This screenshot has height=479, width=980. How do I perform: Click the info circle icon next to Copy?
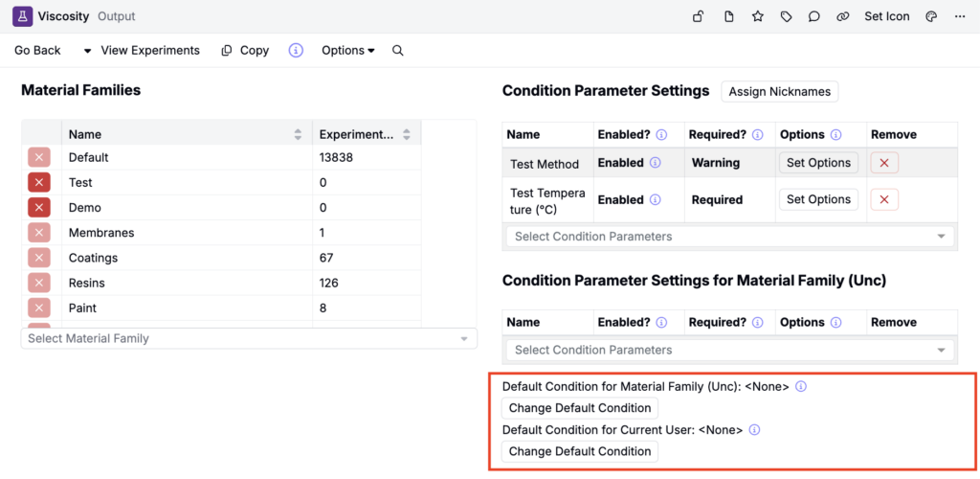pos(296,50)
